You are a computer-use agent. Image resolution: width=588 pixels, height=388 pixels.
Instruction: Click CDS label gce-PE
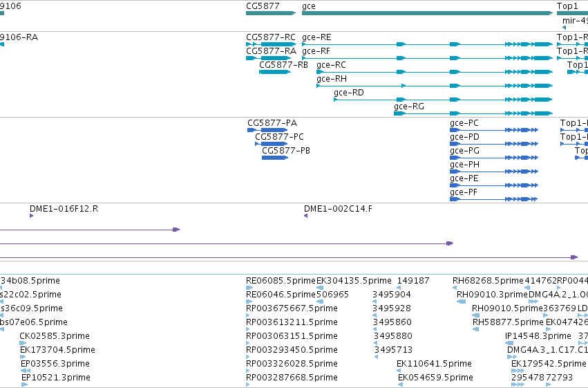464,178
